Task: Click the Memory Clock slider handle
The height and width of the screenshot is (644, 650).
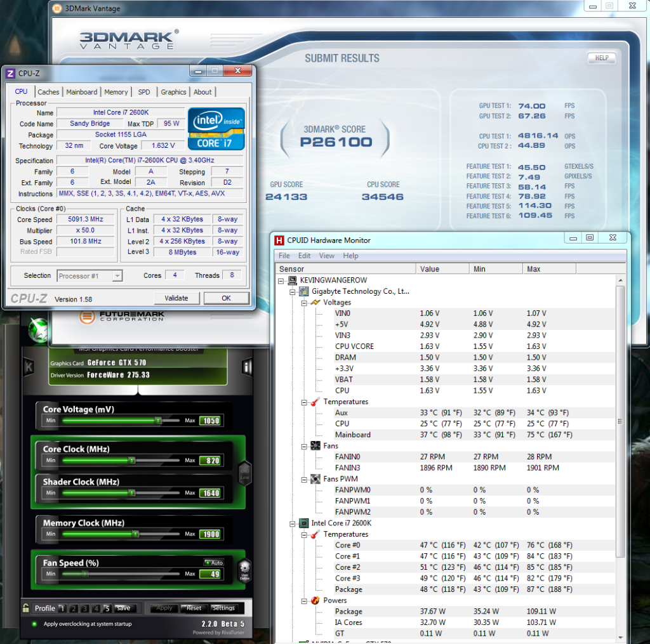Action: pos(136,534)
